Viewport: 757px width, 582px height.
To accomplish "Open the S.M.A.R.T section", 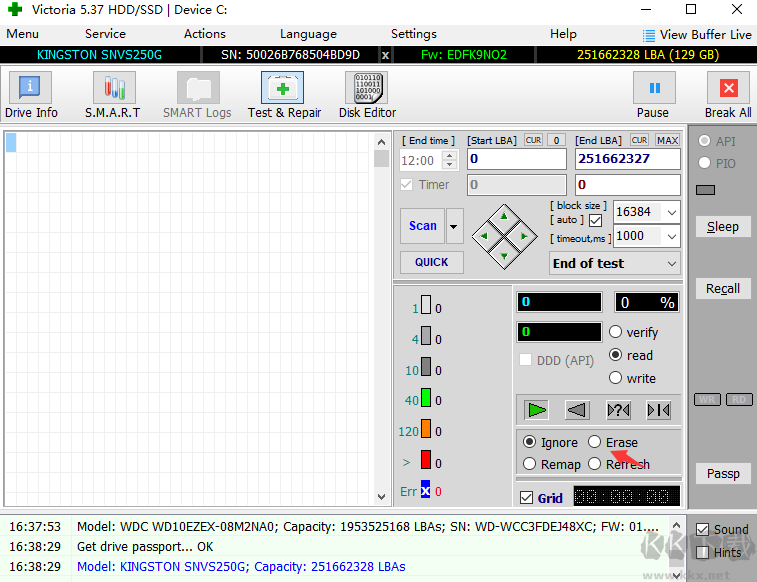I will (112, 96).
